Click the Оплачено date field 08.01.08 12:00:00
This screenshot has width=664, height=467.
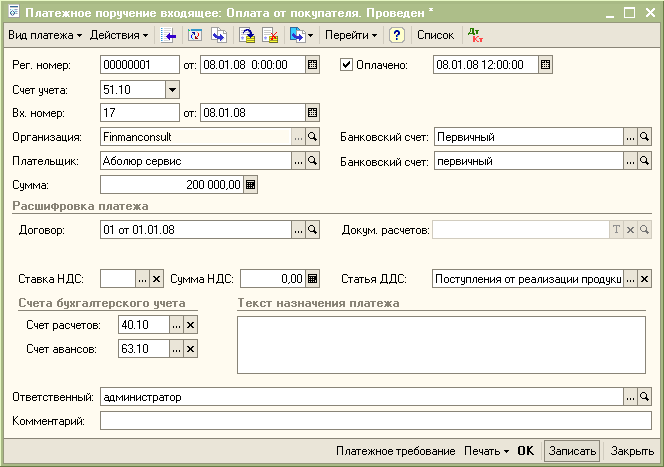click(x=486, y=65)
